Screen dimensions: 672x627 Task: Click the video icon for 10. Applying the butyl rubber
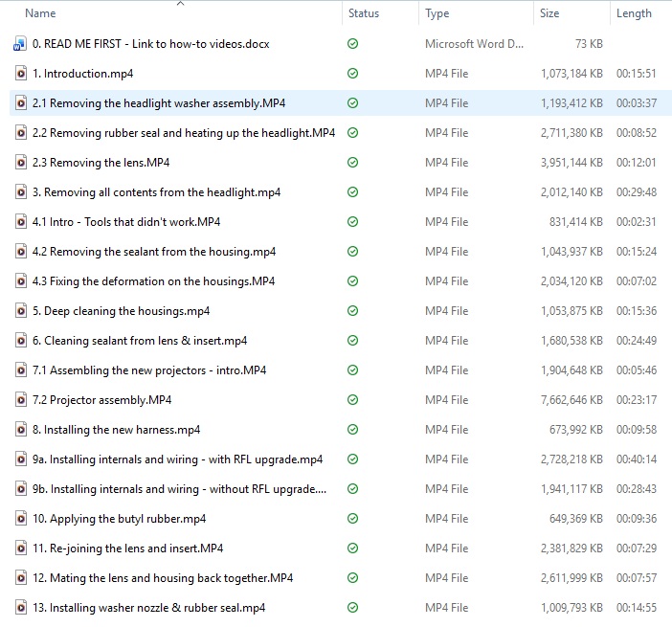point(21,519)
